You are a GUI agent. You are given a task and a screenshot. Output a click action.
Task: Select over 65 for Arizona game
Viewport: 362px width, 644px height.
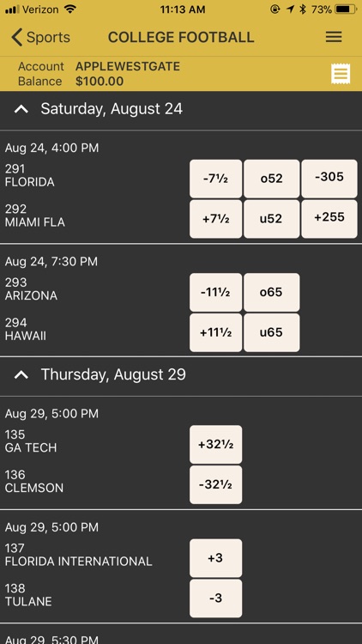(272, 293)
